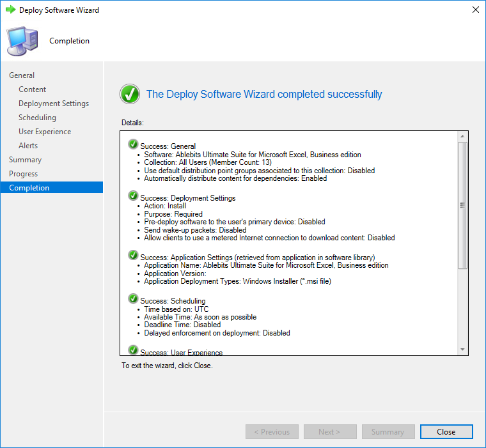Screen dimensions: 486x448
Task: Click the wizard completed successfully heading
Action: [x=264, y=94]
